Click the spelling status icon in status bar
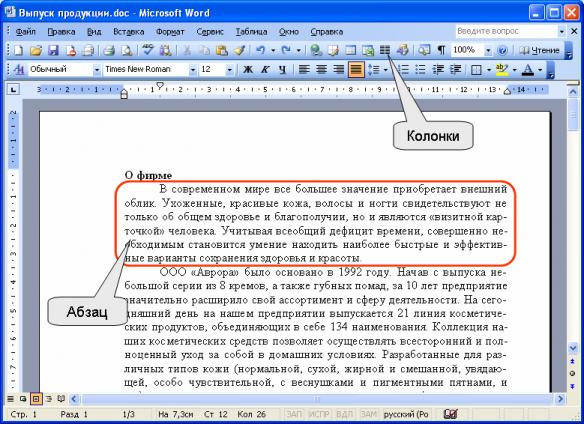584x424 pixels. 451,414
